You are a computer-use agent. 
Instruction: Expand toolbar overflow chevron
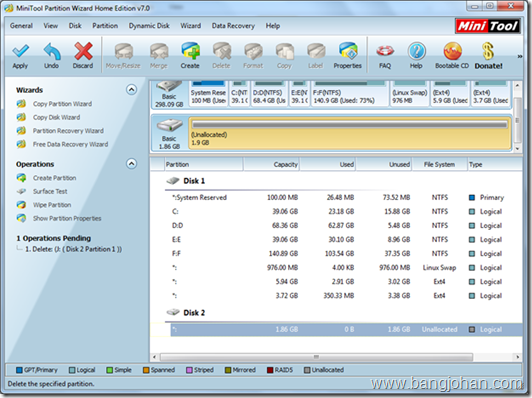519,56
